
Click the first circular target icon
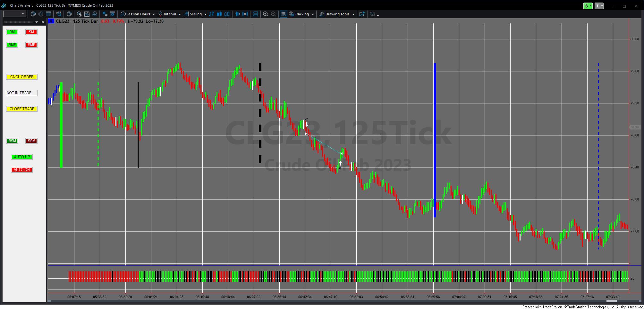[33, 14]
